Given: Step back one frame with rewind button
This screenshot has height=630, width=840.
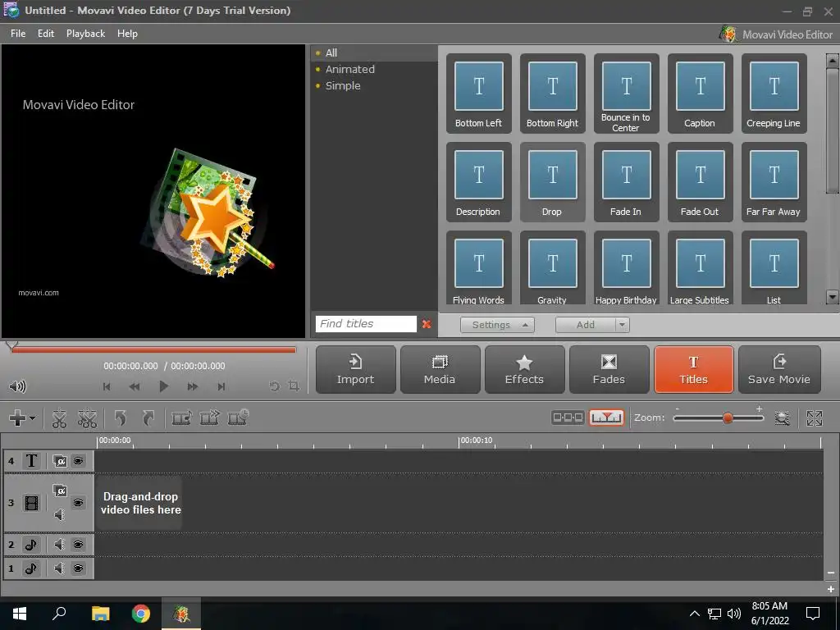Looking at the screenshot, I should [135, 386].
